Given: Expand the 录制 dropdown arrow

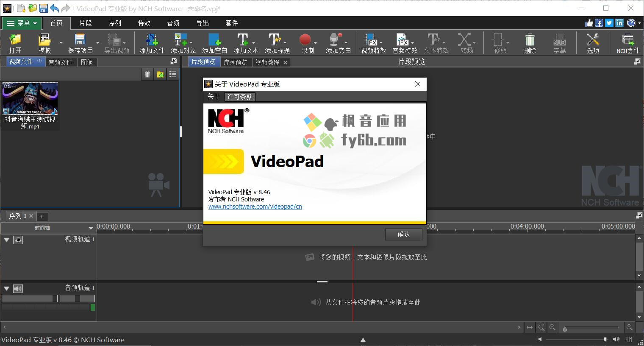Looking at the screenshot, I should [315, 42].
